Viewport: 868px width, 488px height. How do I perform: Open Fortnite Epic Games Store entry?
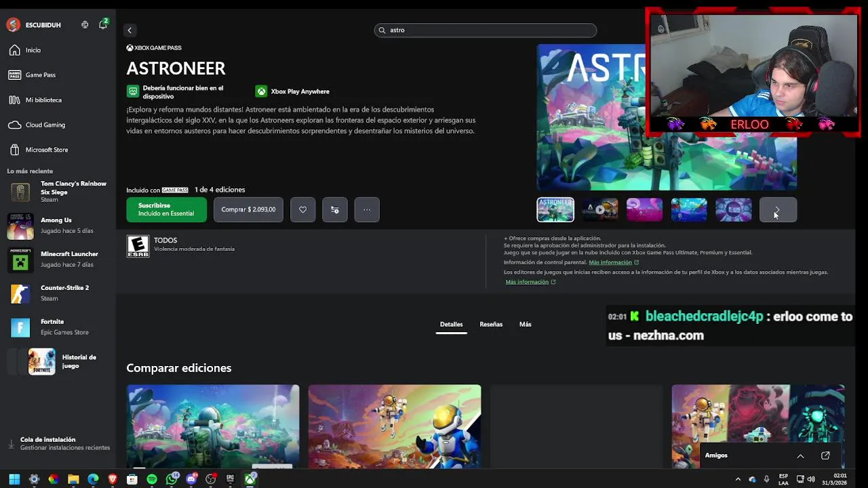click(58, 327)
